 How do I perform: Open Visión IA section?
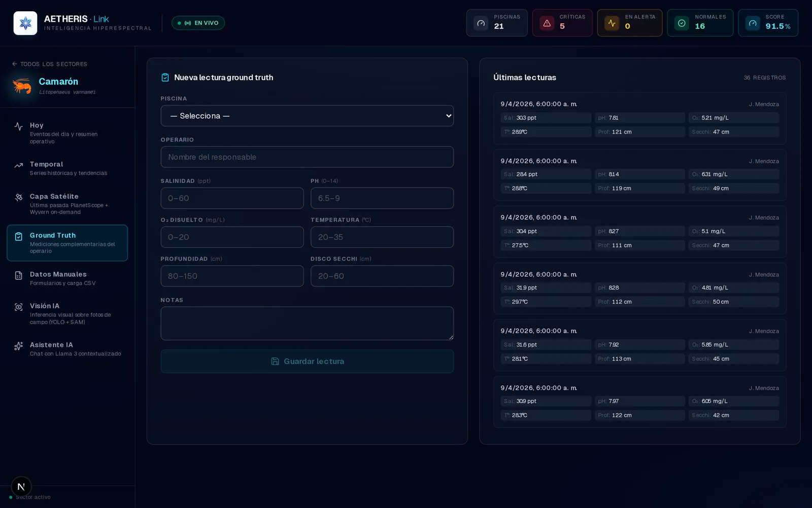[x=67, y=313]
